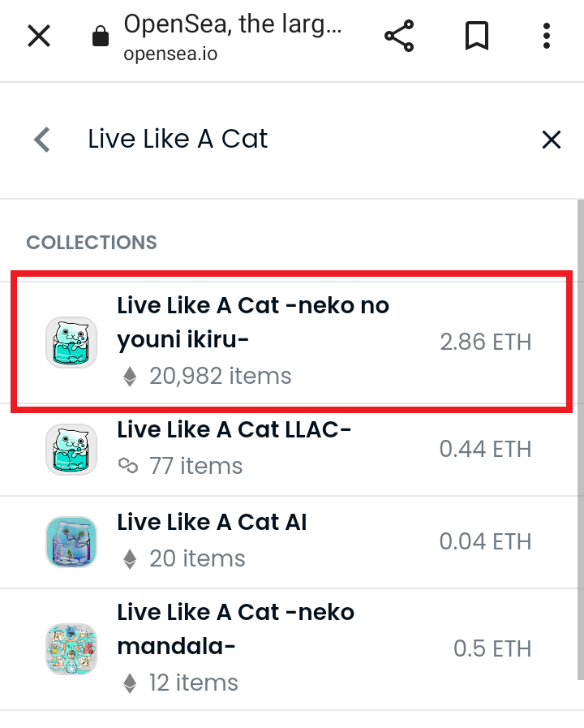The width and height of the screenshot is (584, 728).
Task: Go back with the left chevron
Action: 42,140
